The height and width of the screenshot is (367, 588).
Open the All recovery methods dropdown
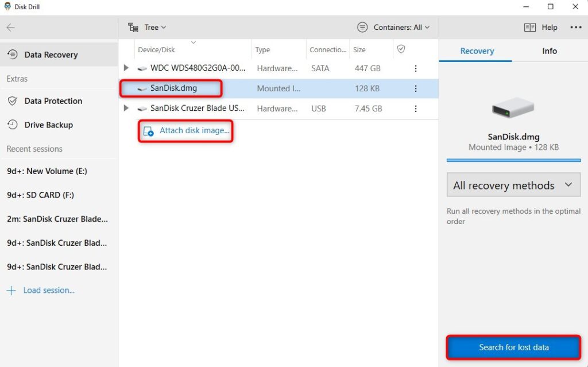click(513, 185)
